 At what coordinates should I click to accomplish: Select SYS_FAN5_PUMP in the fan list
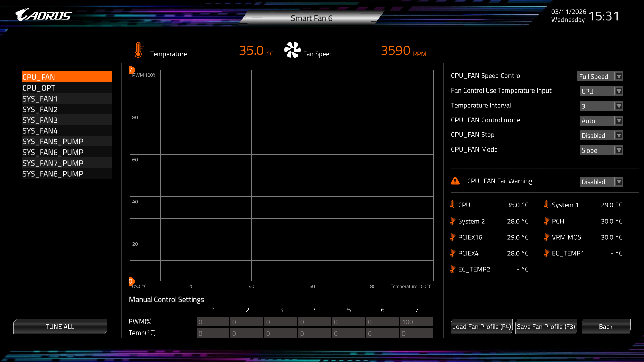pyautogui.click(x=67, y=141)
